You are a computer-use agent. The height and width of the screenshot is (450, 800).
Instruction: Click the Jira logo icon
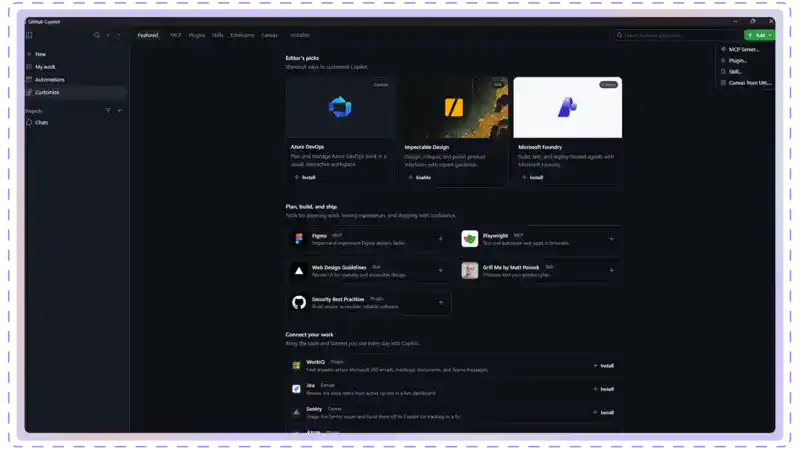point(296,389)
